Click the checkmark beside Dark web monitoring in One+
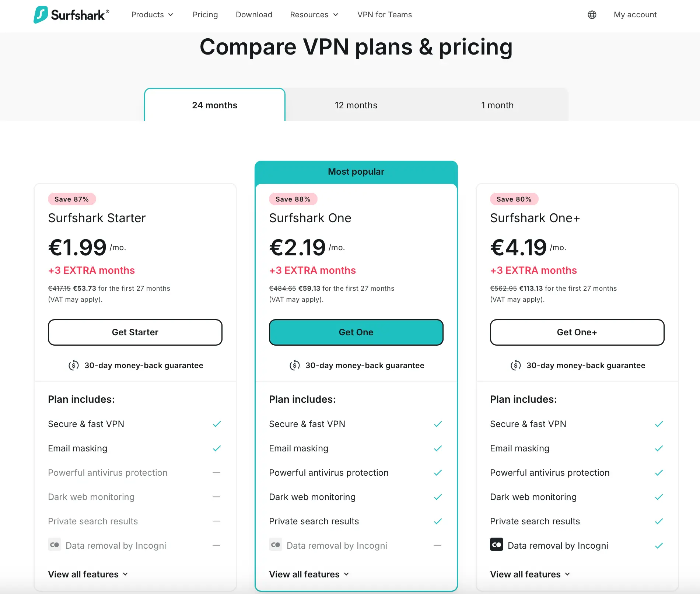The height and width of the screenshot is (594, 700). [659, 497]
